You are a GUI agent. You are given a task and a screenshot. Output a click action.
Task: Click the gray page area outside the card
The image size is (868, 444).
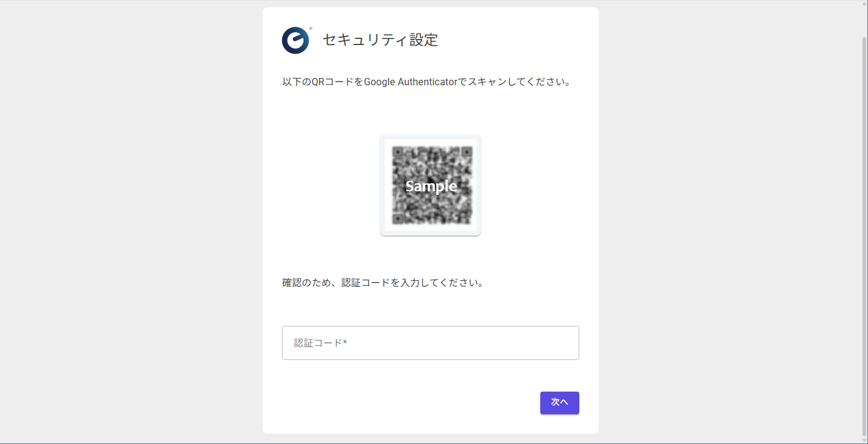(122, 219)
